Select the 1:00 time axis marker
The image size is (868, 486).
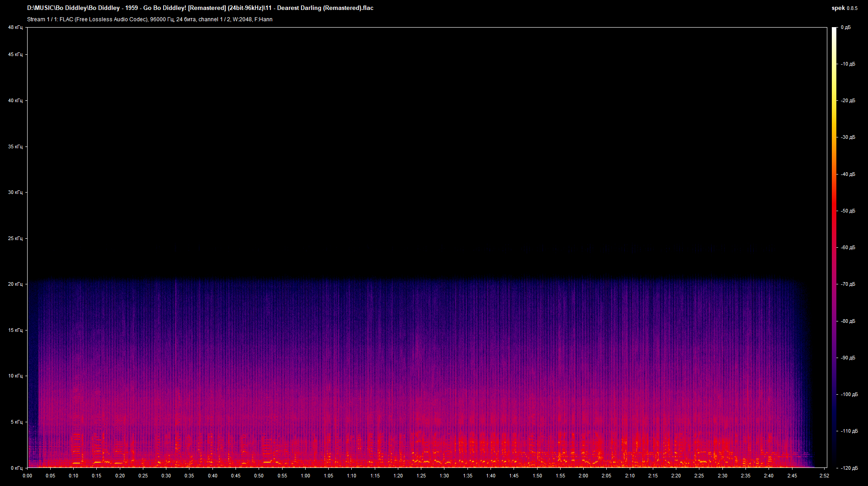[x=305, y=476]
